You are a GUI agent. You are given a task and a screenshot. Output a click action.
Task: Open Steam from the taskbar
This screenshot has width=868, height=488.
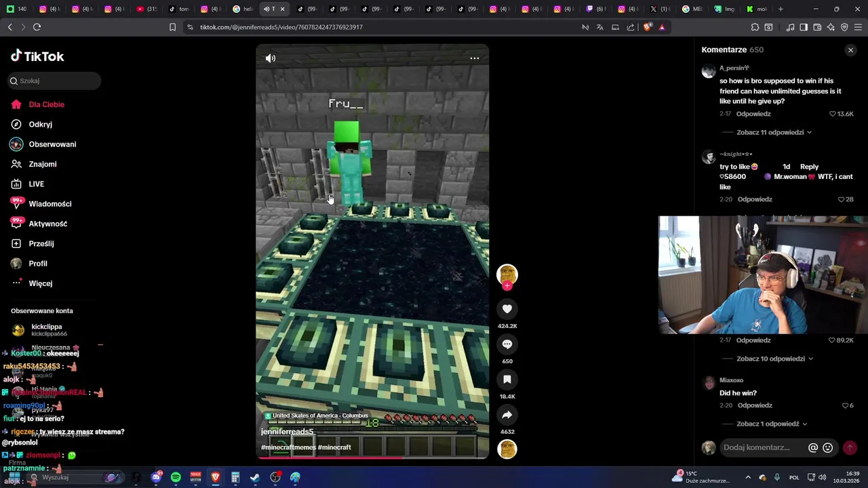click(255, 478)
